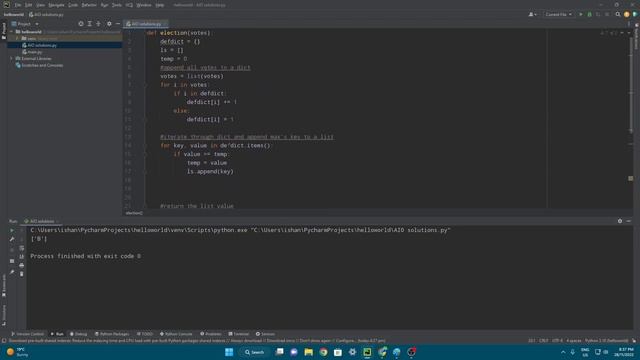Click the orange IDE updates icon
640x360 pixels.
click(627, 14)
